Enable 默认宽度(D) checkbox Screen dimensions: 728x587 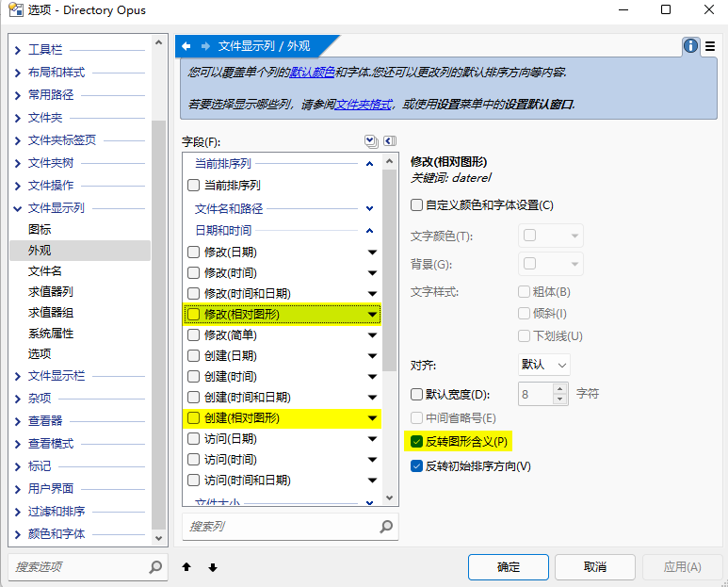point(416,394)
